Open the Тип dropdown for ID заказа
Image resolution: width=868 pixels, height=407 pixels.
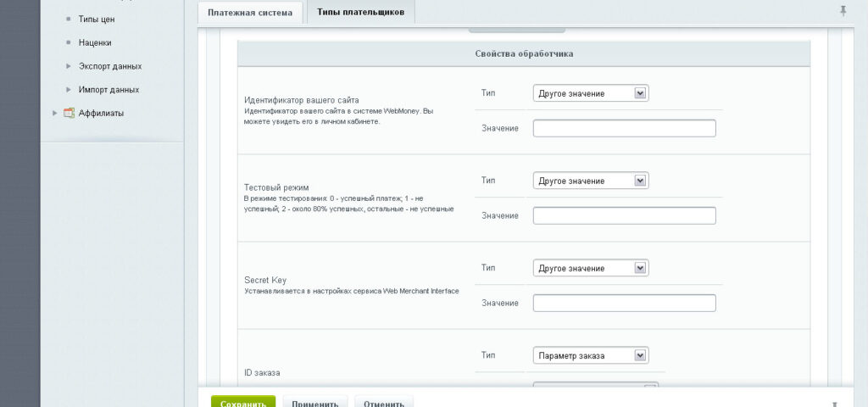(591, 355)
